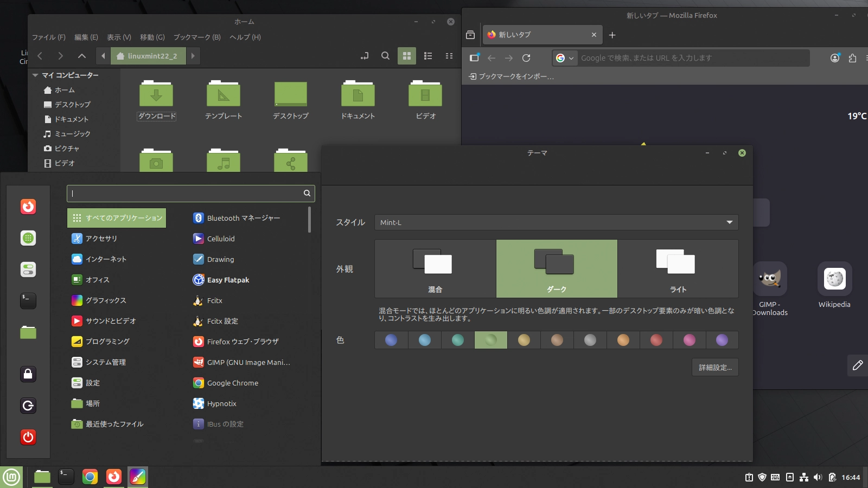Open Terminal from the taskbar
868x488 pixels.
tap(66, 477)
